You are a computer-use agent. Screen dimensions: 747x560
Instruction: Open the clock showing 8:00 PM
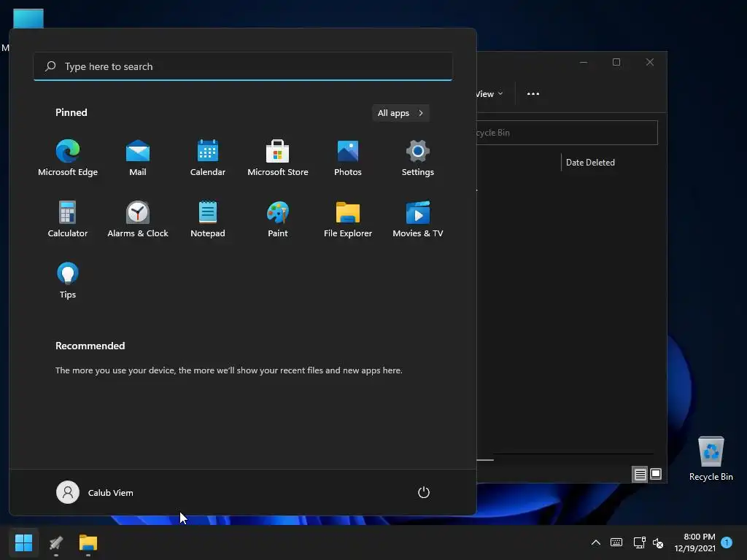click(x=695, y=542)
